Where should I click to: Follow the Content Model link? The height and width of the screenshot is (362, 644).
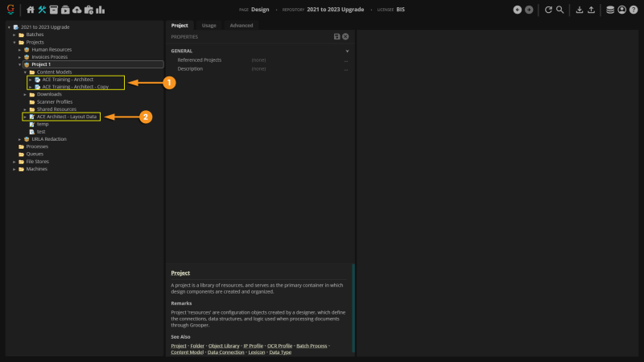point(187,352)
